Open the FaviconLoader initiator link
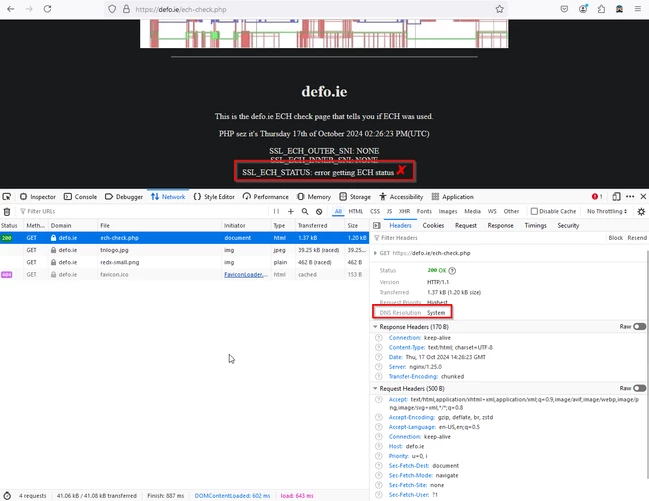This screenshot has height=501, width=649. click(246, 275)
